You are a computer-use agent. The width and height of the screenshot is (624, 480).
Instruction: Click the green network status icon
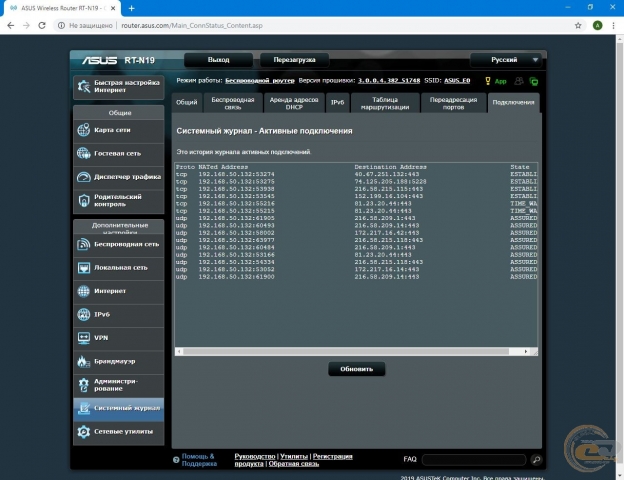point(534,82)
